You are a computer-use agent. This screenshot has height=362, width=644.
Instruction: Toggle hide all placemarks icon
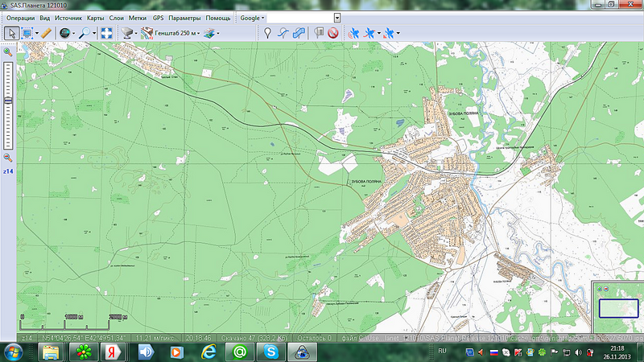[333, 33]
